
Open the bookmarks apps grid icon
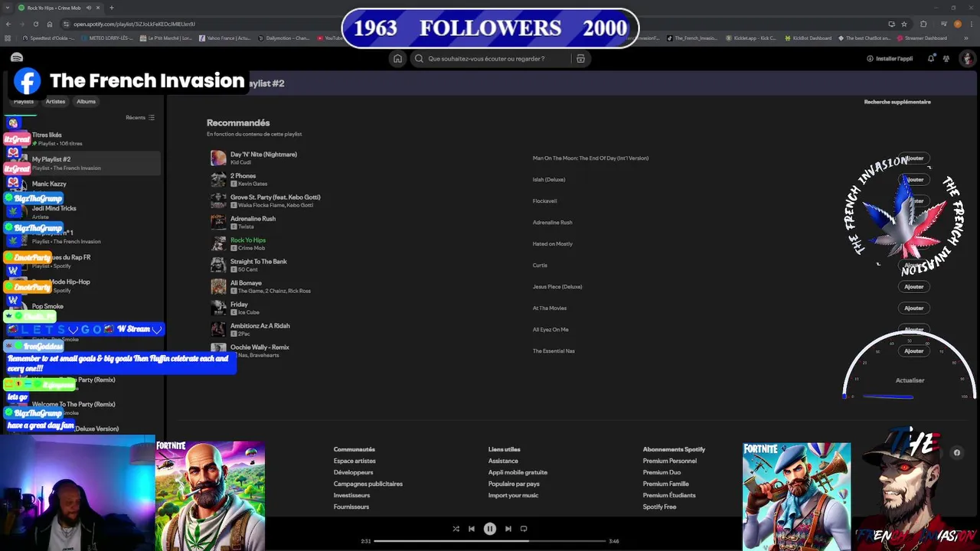click(x=8, y=37)
